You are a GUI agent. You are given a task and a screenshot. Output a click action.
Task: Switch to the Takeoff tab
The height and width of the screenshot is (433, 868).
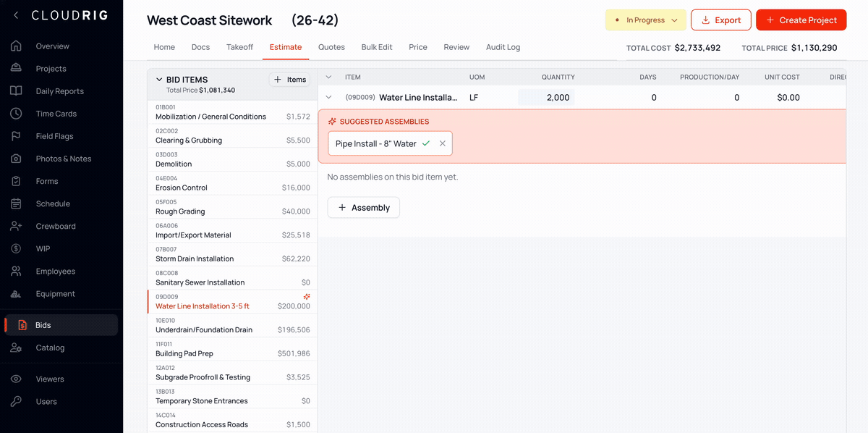point(239,47)
